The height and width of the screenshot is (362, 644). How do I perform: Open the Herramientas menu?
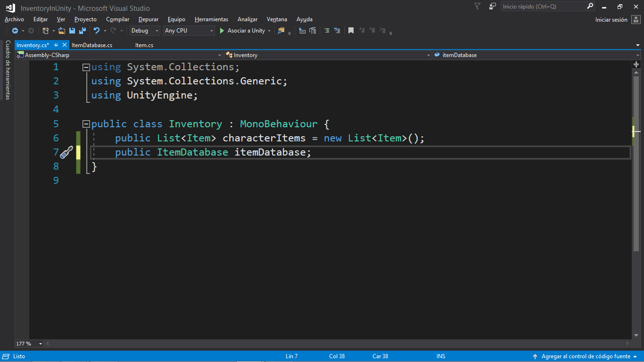pyautogui.click(x=211, y=19)
